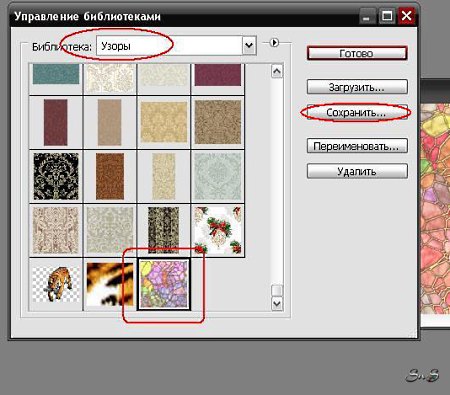Click the Сохранить button
Screen dimensions: 450x395
click(x=357, y=113)
